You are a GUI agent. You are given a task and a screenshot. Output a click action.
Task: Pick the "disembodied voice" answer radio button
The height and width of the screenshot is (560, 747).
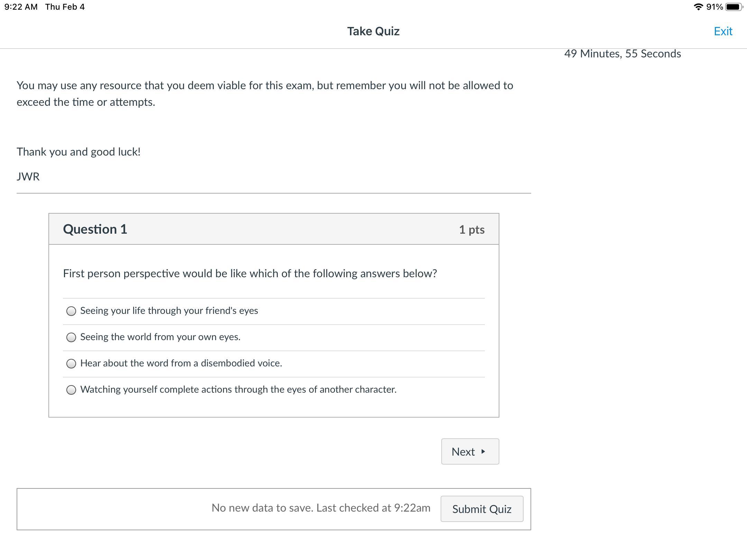(71, 364)
